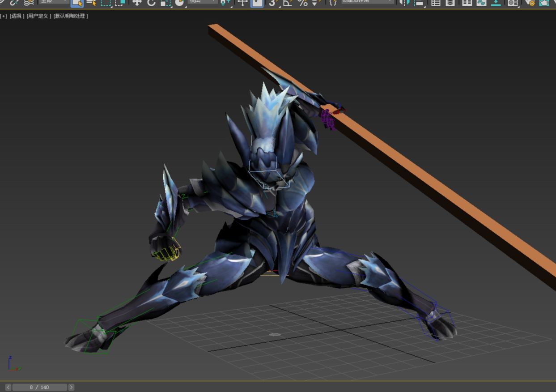556x392 pixels.
Task: Click the Rectangular Selection Region flyout
Action: 106,3
